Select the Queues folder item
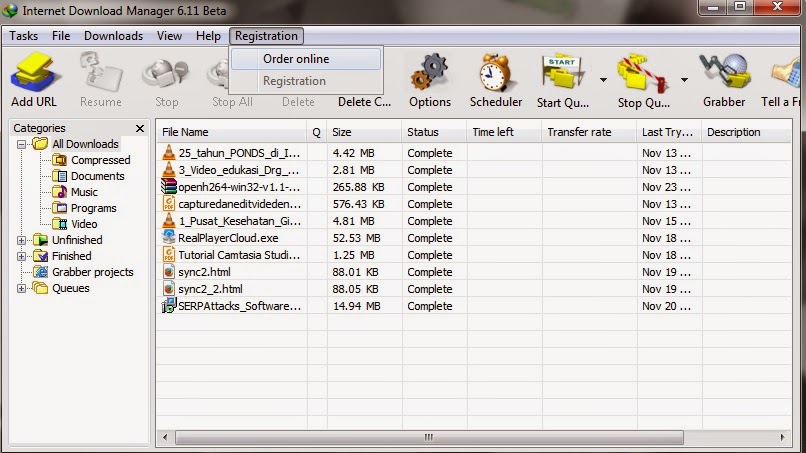 [x=70, y=288]
